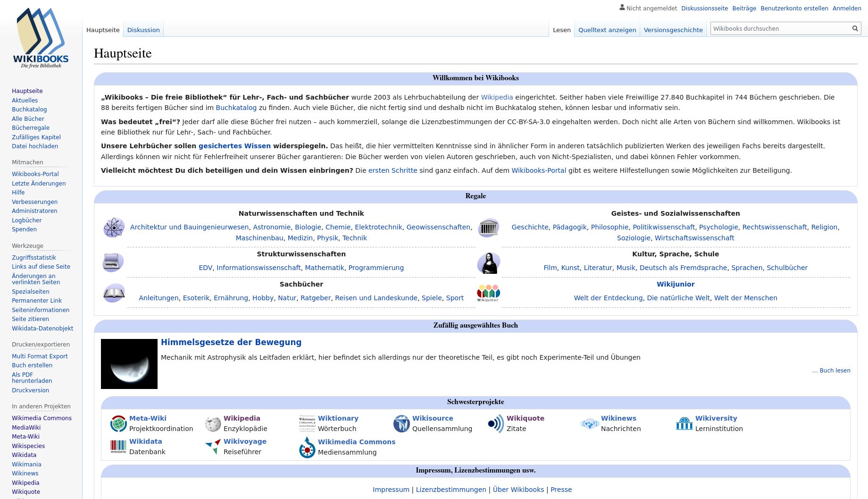Open the Presse footer link

(x=561, y=490)
